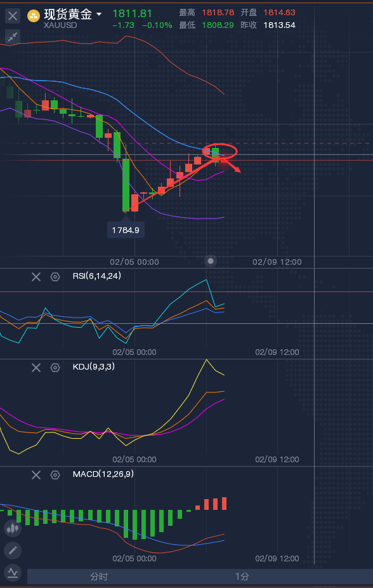This screenshot has height=588, width=373.
Task: Click the 昨收 value 1813.54
Action: 279,25
